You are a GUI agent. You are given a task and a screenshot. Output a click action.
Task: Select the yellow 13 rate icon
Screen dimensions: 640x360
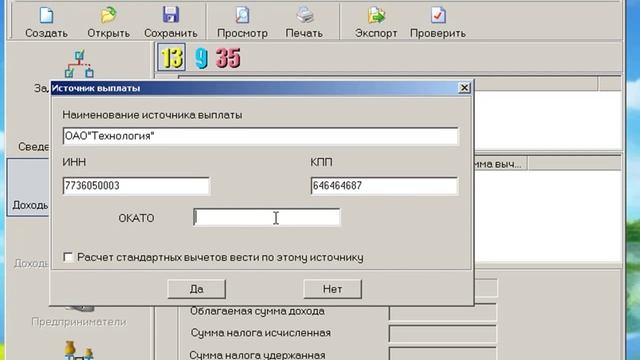(x=171, y=58)
